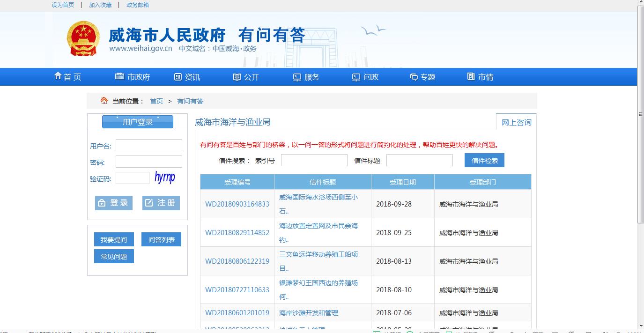Click the 我要提问 button
The image size is (644, 333).
click(x=114, y=239)
